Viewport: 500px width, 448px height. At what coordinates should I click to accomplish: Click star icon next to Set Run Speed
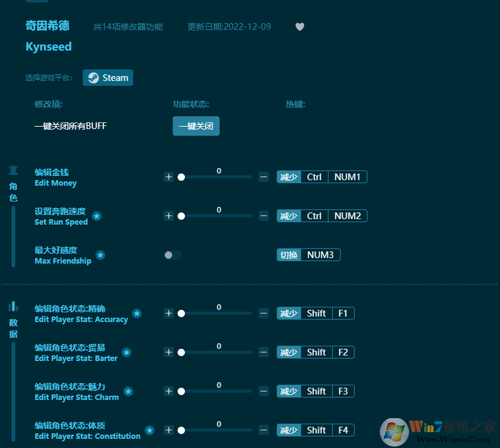[97, 216]
